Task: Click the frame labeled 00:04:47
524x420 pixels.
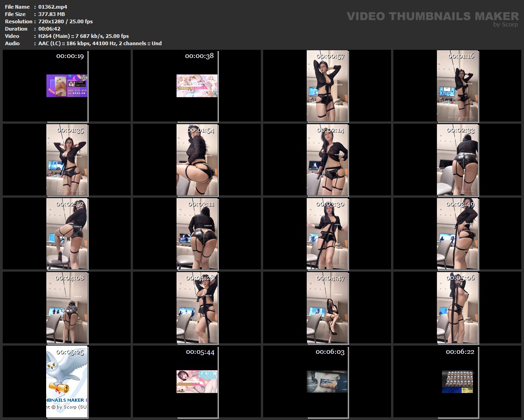Action: 328,308
